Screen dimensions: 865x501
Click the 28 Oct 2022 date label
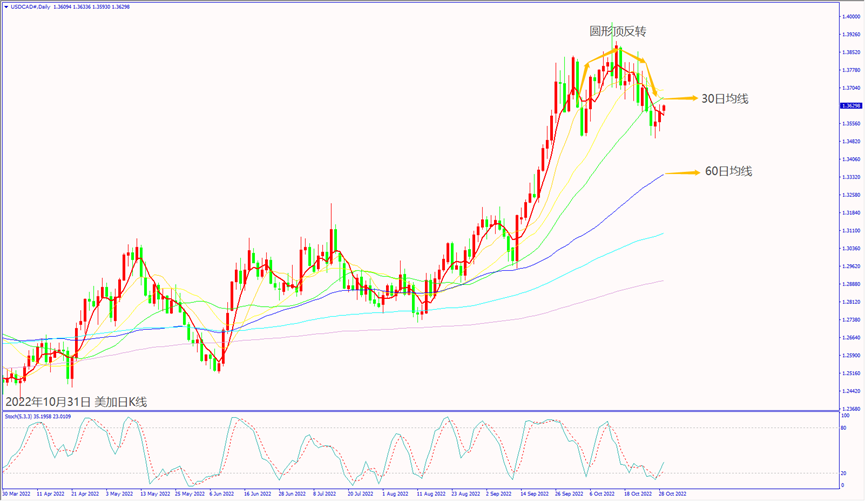(670, 494)
